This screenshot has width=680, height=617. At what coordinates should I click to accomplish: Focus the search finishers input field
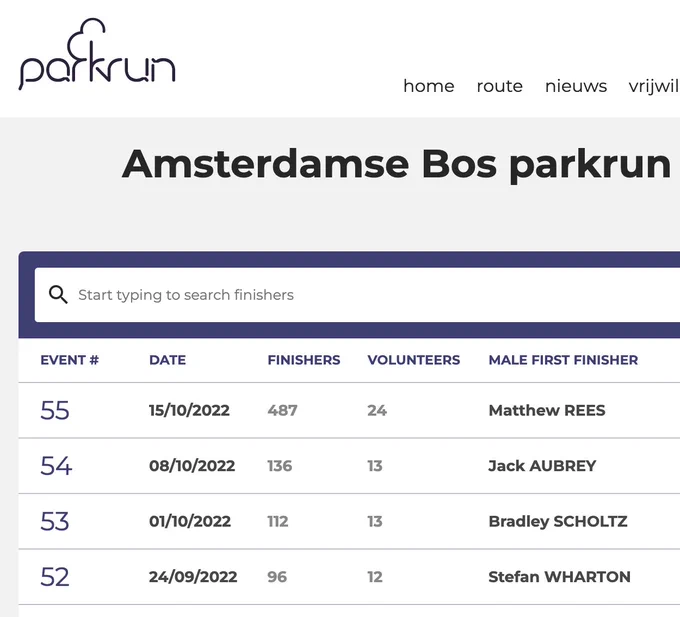(357, 295)
